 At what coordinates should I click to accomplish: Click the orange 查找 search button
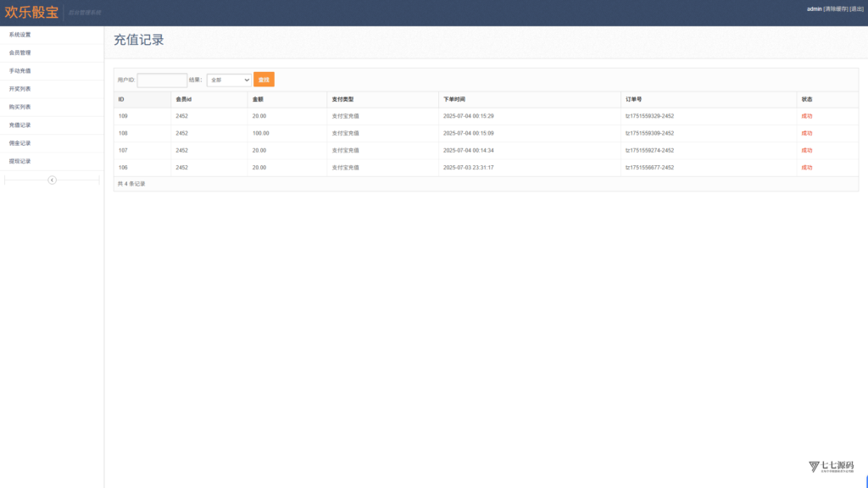coord(264,80)
